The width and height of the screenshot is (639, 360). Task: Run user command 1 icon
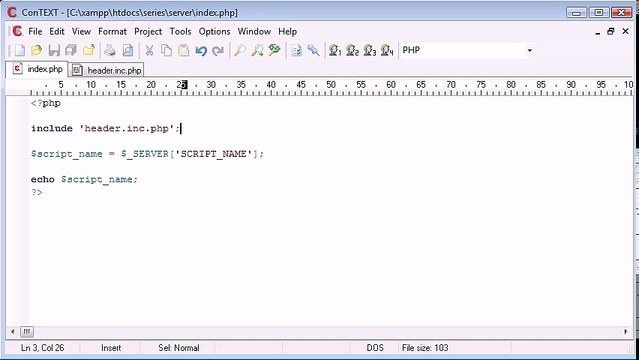[335, 51]
